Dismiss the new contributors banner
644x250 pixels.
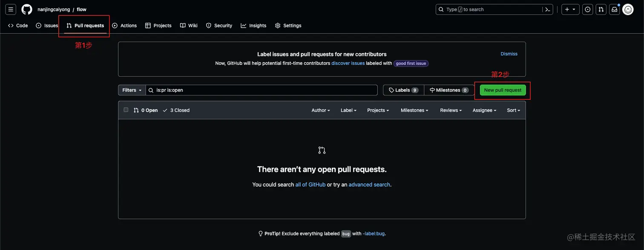[509, 54]
